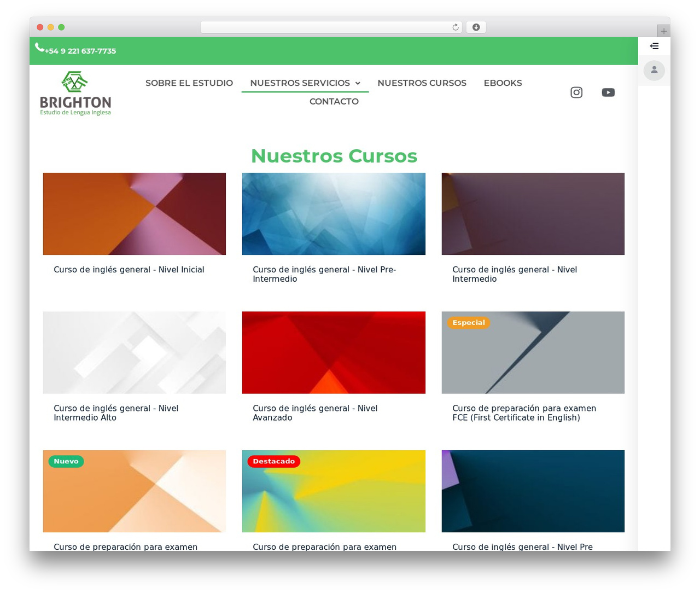Viewport: 700px width, 593px height.
Task: Click the phone icon in green bar
Action: click(39, 48)
